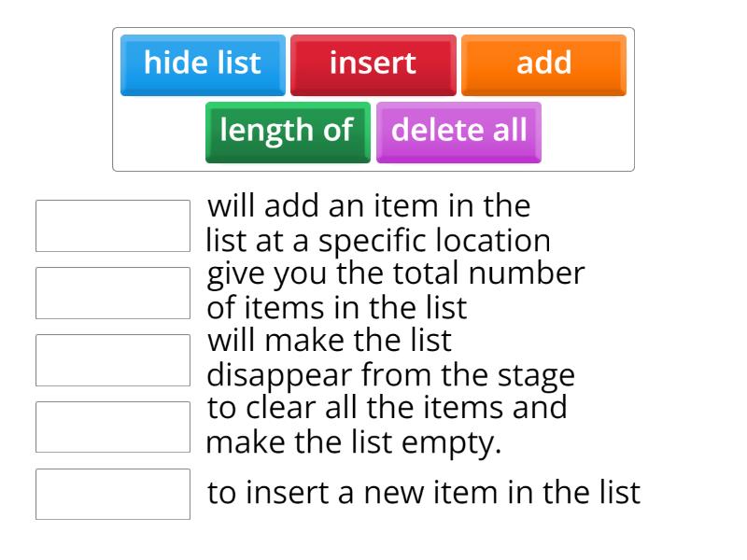Screen dimensions: 747x560
Task: Click the answer box beside 'insert a new item'
Action: click(x=111, y=492)
